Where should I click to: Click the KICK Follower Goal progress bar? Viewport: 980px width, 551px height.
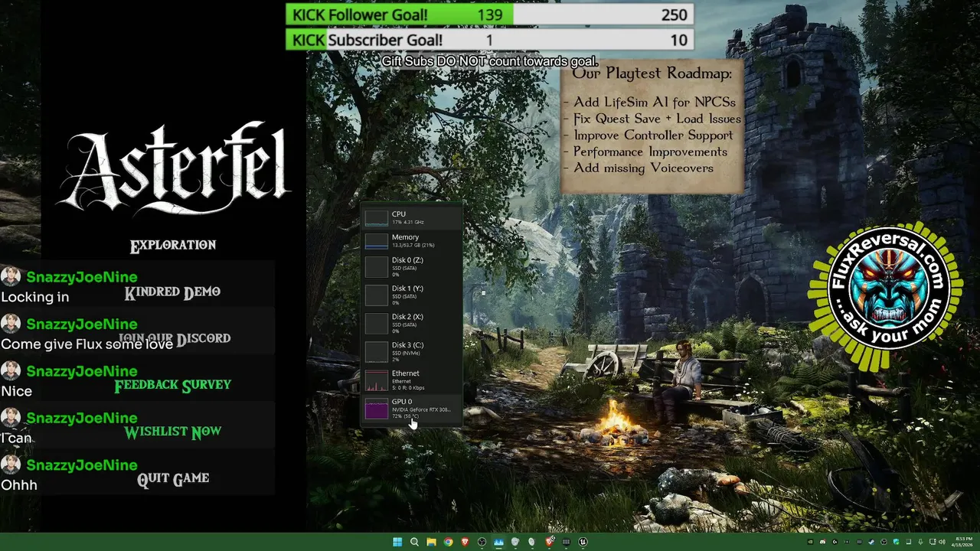click(490, 15)
